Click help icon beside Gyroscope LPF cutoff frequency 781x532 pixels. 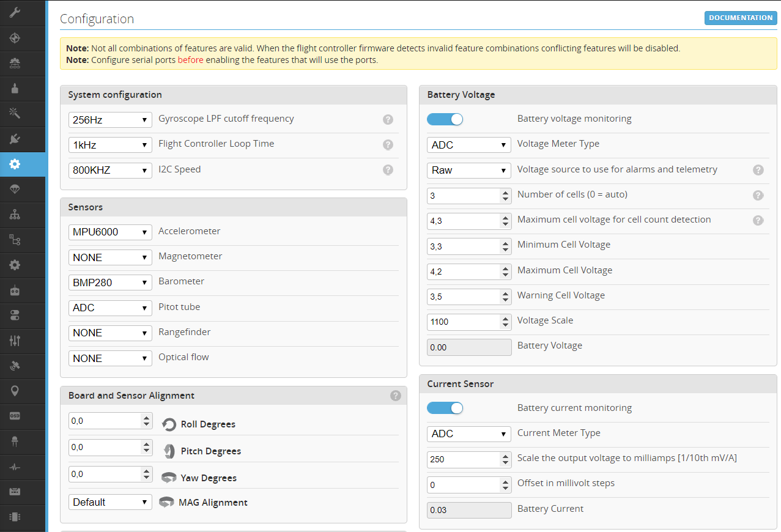[388, 120]
